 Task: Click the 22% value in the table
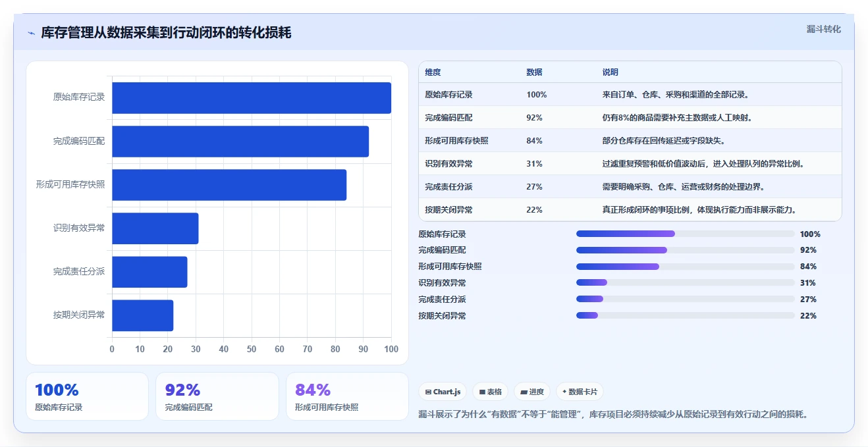coord(534,210)
